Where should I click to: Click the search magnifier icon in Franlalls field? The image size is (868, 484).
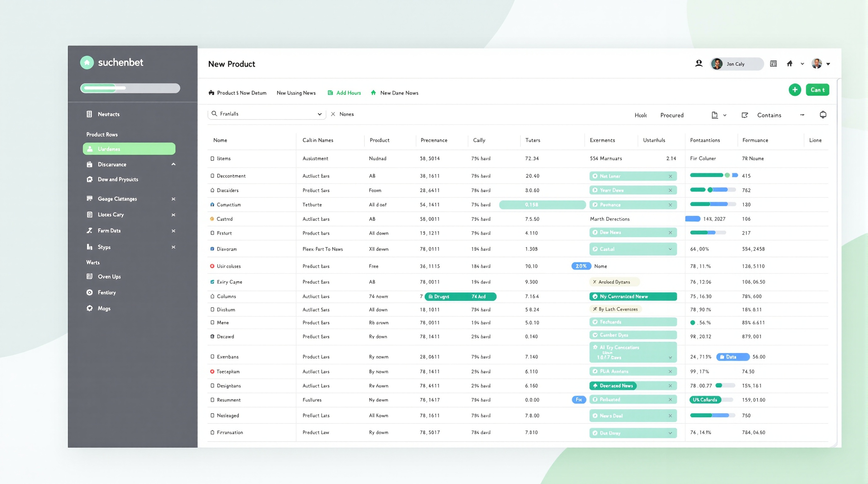[214, 114]
